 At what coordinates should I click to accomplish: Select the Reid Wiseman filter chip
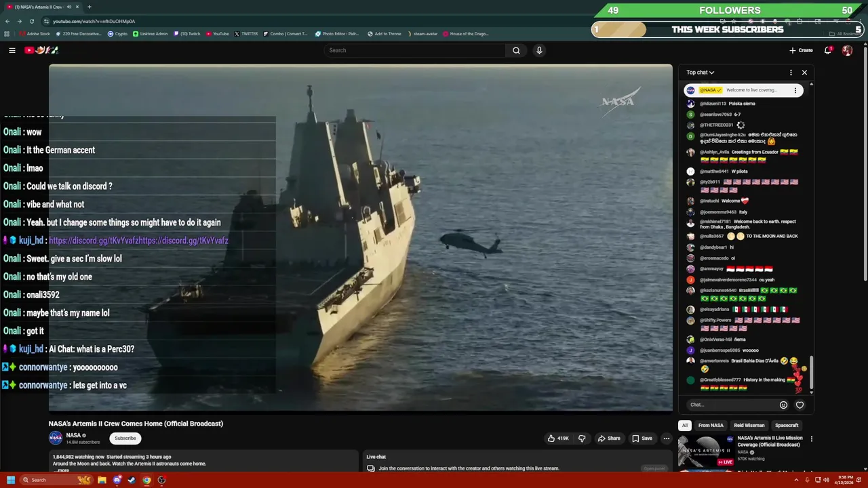(749, 425)
